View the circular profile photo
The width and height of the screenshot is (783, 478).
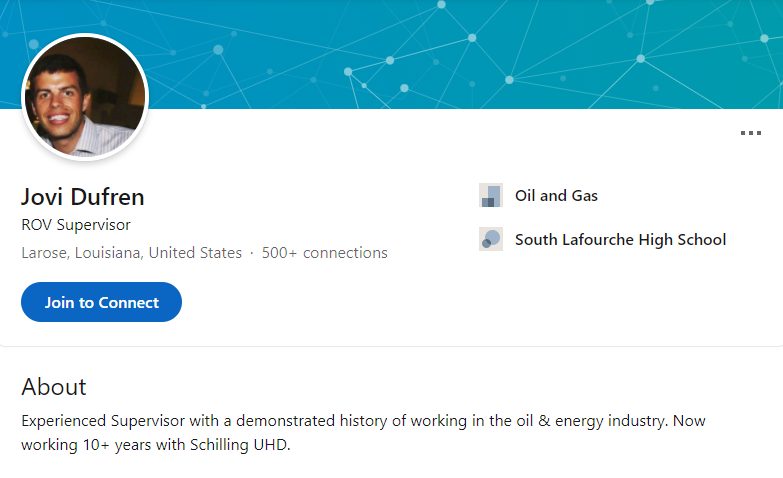pyautogui.click(x=85, y=98)
